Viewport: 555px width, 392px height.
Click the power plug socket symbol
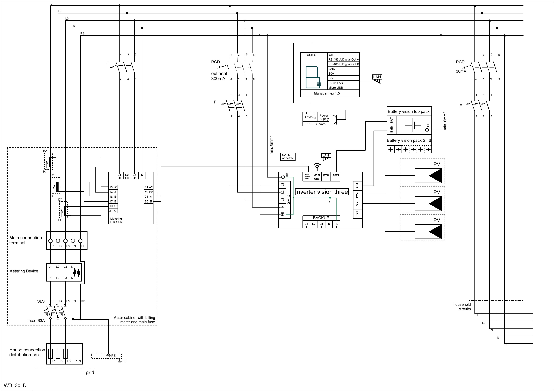click(335, 119)
